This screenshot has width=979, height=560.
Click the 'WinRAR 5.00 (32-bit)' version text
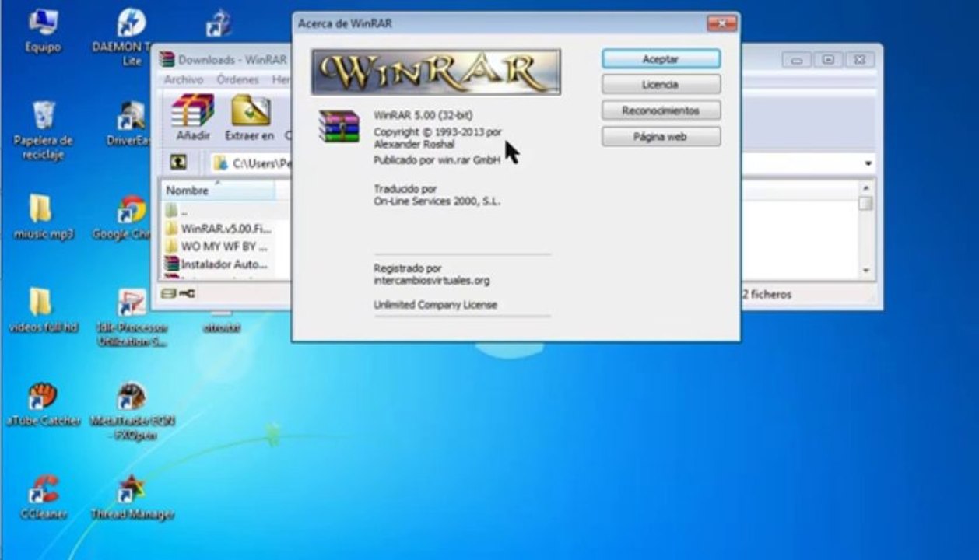423,115
